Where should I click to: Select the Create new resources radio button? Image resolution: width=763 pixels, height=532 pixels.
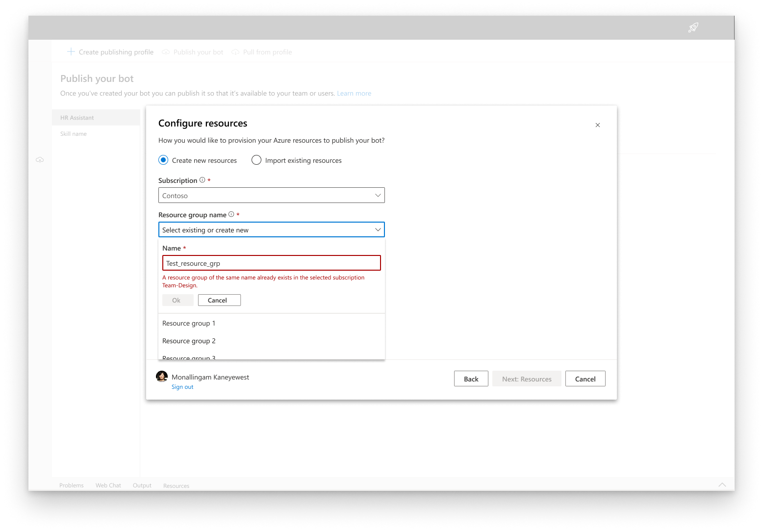pos(163,160)
